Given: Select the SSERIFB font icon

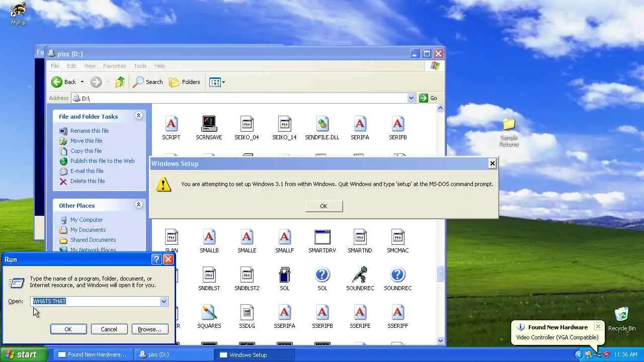Looking at the screenshot, I should [x=322, y=312].
